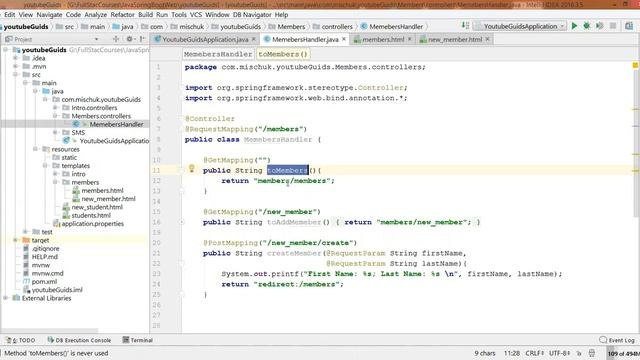Expand the test folder
Viewport: 640px width, 360px height.
pyautogui.click(x=25, y=232)
